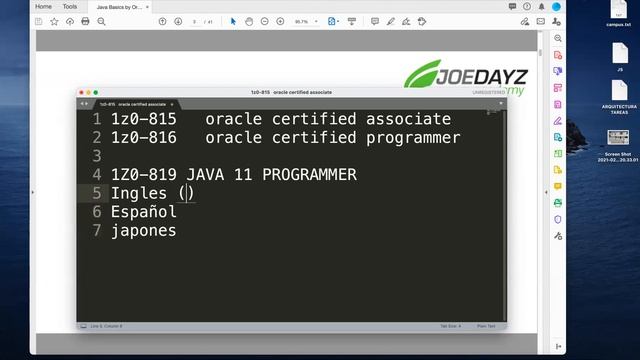The image size is (640, 360).
Task: Click the scrolling mode toolbar icon
Action: [x=351, y=22]
